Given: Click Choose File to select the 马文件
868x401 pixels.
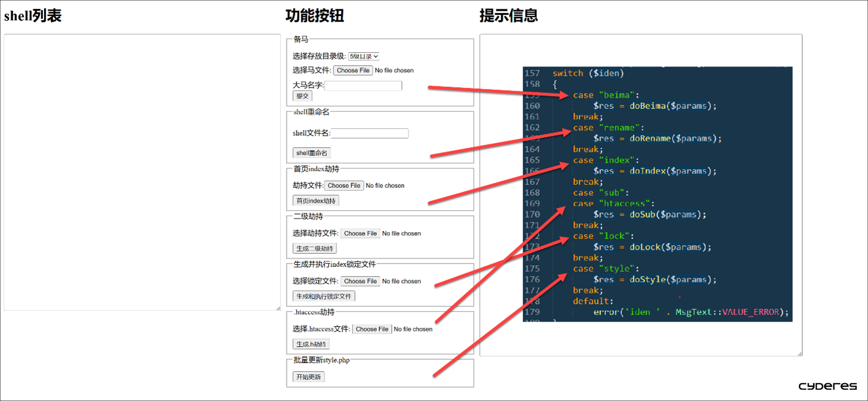Looking at the screenshot, I should (x=353, y=70).
